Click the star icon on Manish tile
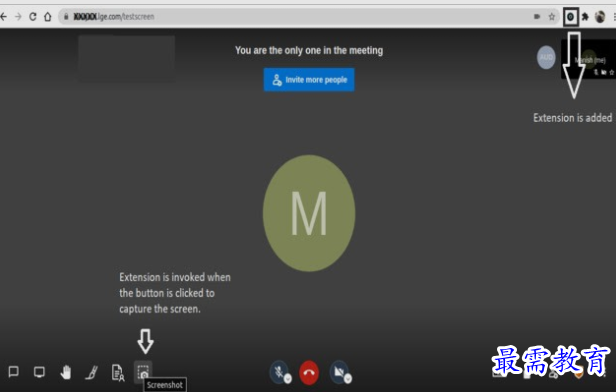This screenshot has height=392, width=616. 611,72
